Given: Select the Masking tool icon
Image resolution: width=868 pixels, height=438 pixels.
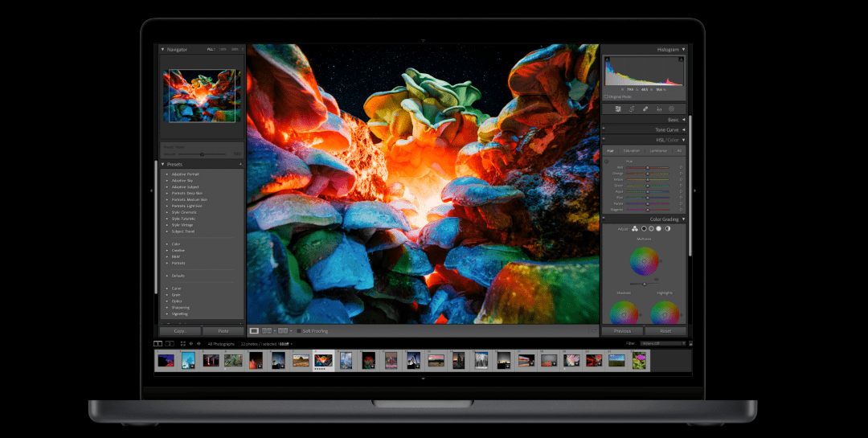Looking at the screenshot, I should point(671,109).
